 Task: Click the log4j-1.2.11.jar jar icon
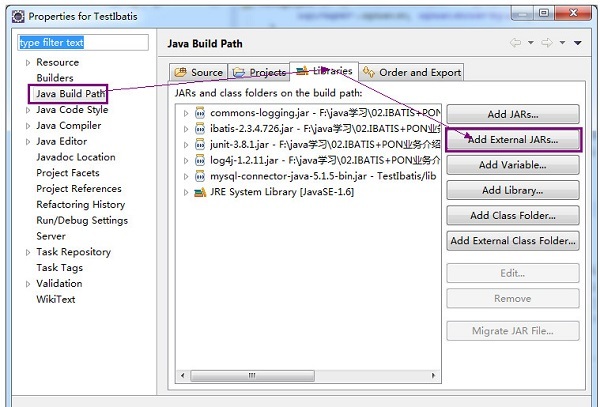(200, 160)
